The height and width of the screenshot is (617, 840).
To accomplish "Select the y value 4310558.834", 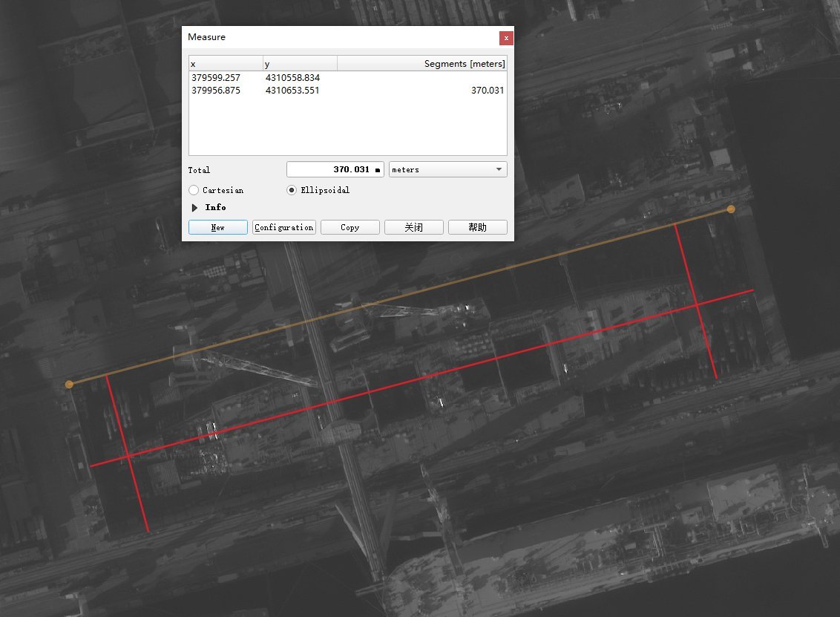I will [x=292, y=78].
